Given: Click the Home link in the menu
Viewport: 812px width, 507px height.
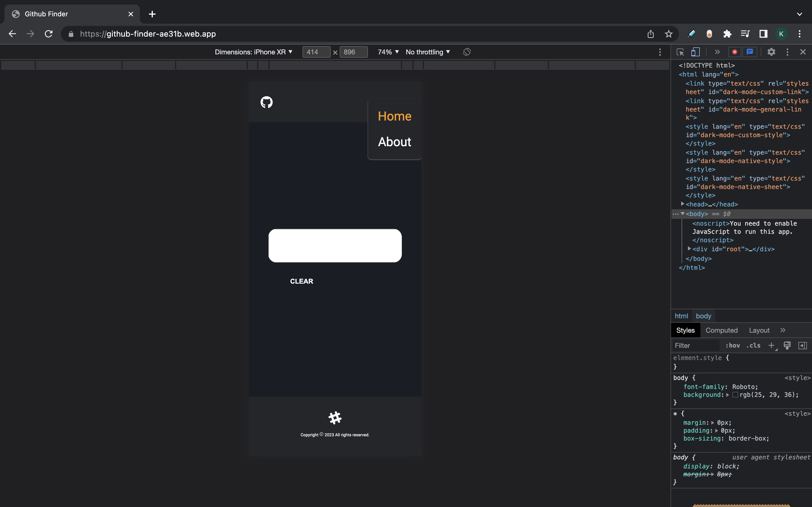Looking at the screenshot, I should click(394, 116).
